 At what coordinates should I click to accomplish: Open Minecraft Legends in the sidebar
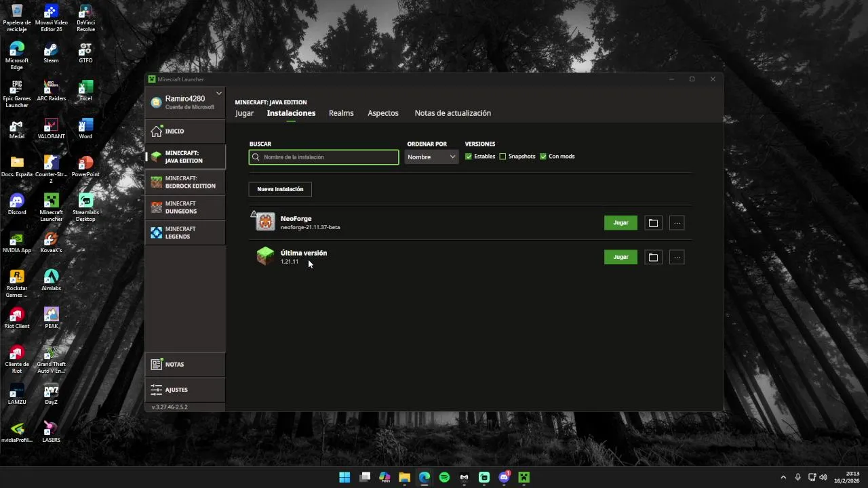[x=185, y=232]
